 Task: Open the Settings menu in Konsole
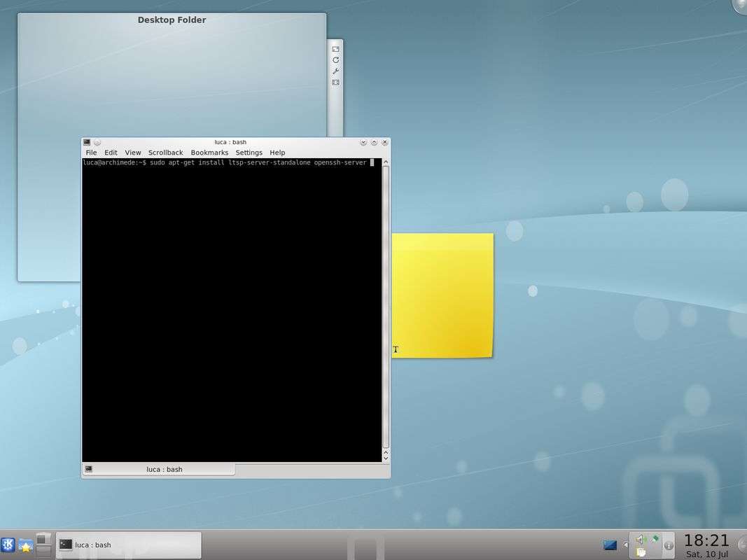point(249,153)
